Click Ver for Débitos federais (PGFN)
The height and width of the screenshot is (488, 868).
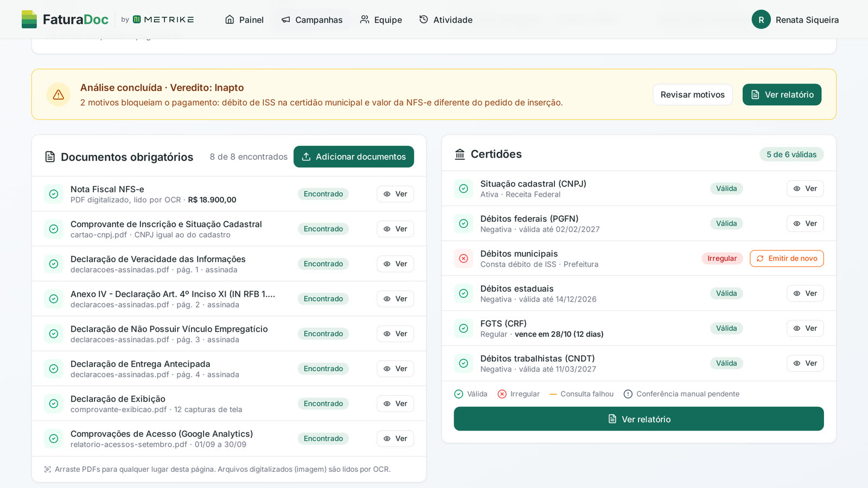pos(805,223)
